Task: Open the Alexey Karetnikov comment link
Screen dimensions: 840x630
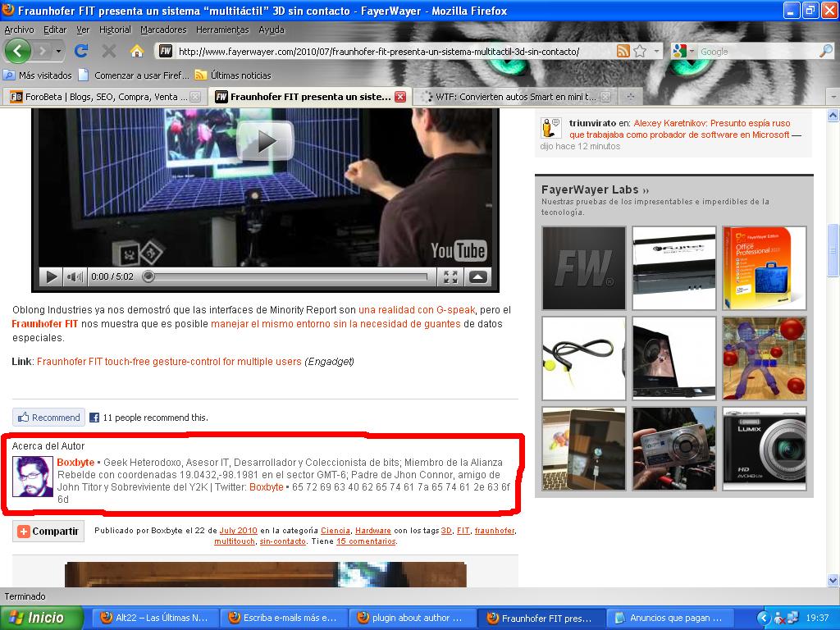Action: pyautogui.click(x=680, y=129)
